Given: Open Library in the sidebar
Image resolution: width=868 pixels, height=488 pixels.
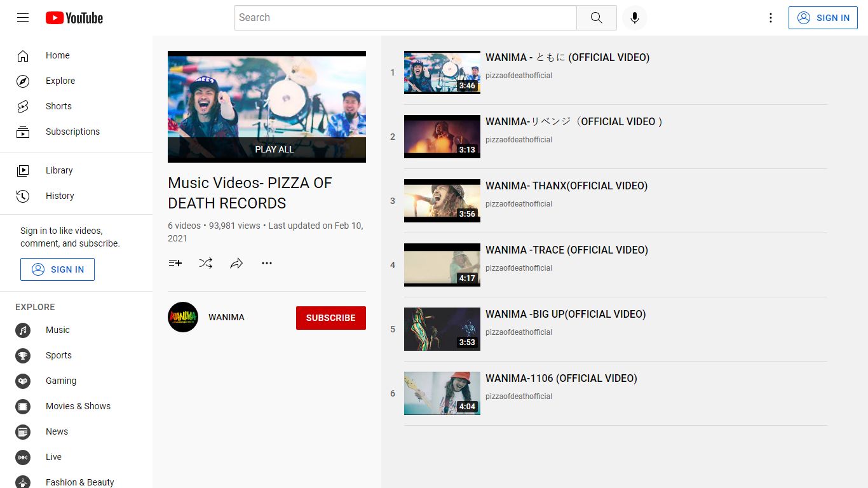Looking at the screenshot, I should click(x=76, y=170).
